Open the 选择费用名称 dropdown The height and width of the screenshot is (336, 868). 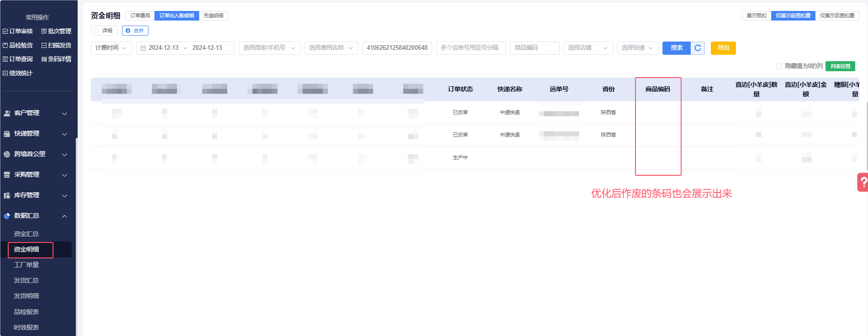click(331, 48)
